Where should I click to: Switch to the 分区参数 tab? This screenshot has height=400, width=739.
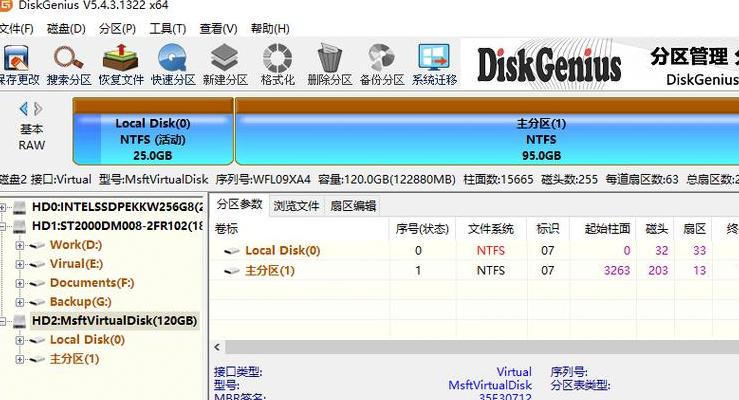tap(239, 204)
